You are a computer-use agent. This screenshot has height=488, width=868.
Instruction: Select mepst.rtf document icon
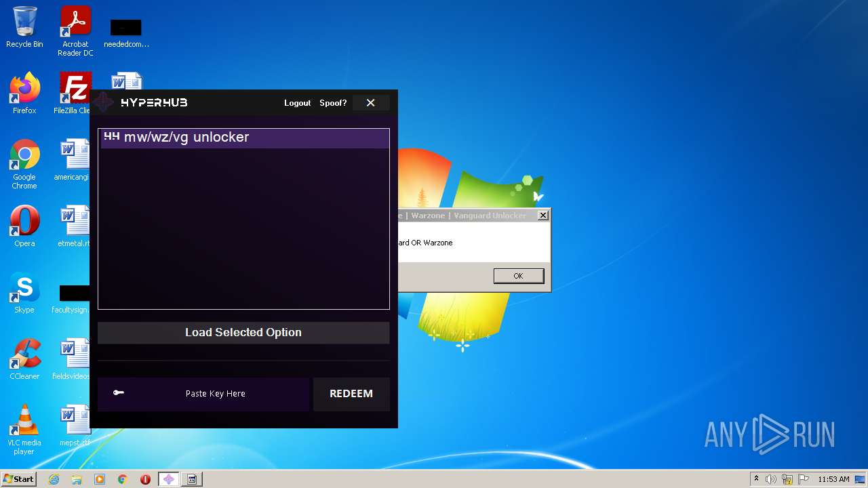(74, 426)
